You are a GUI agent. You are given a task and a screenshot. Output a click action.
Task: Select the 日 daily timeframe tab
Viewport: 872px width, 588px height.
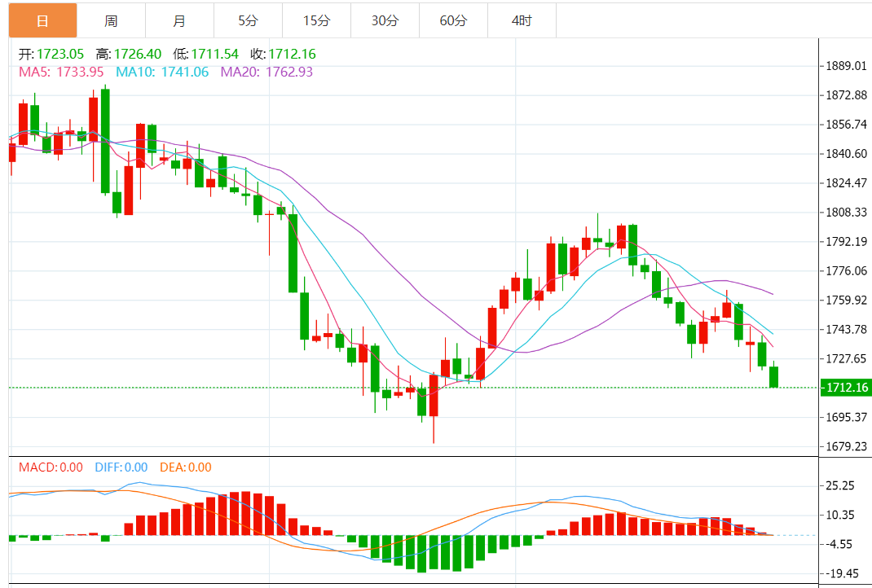click(x=43, y=20)
